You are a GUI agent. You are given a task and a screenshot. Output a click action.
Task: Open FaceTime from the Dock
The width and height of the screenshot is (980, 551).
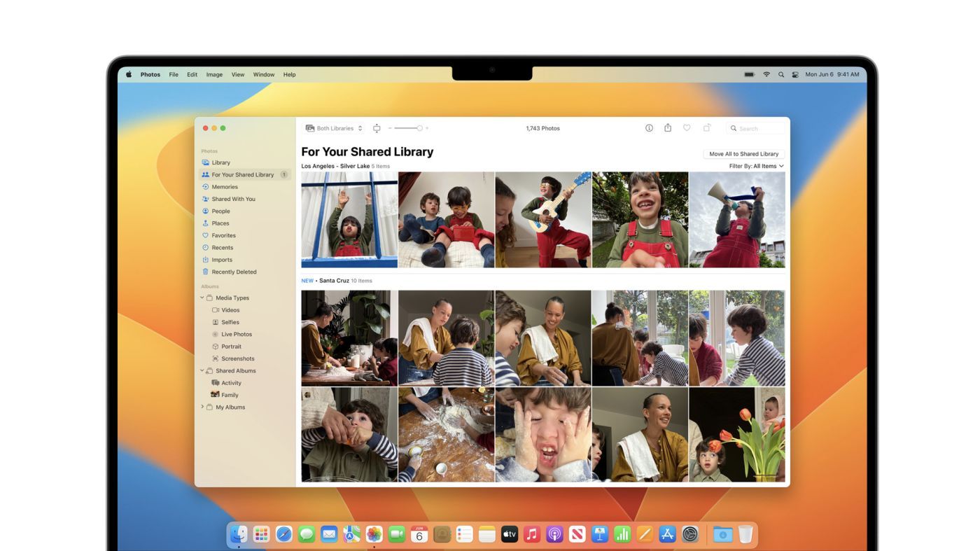tap(397, 534)
